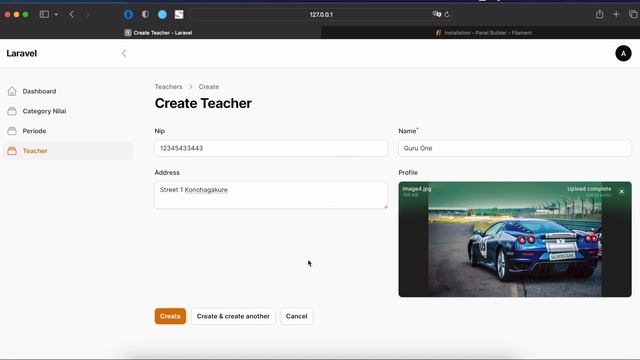Click the Create Teacher heading
This screenshot has width=640, height=360.
pos(203,103)
